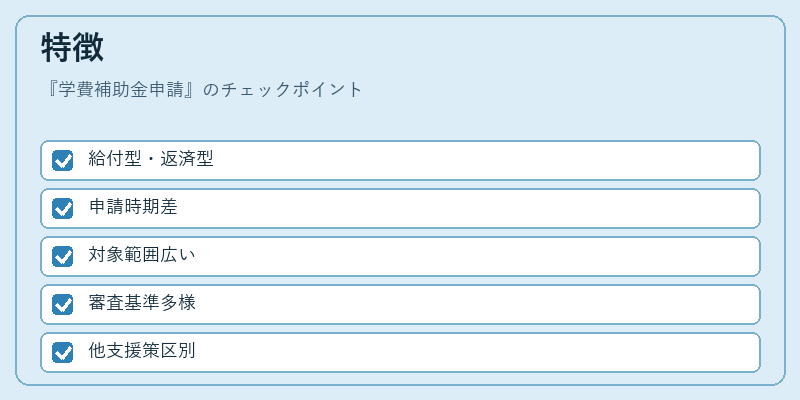Select the 審査基準多様 label text
Screen dimensions: 800x400
(141, 303)
